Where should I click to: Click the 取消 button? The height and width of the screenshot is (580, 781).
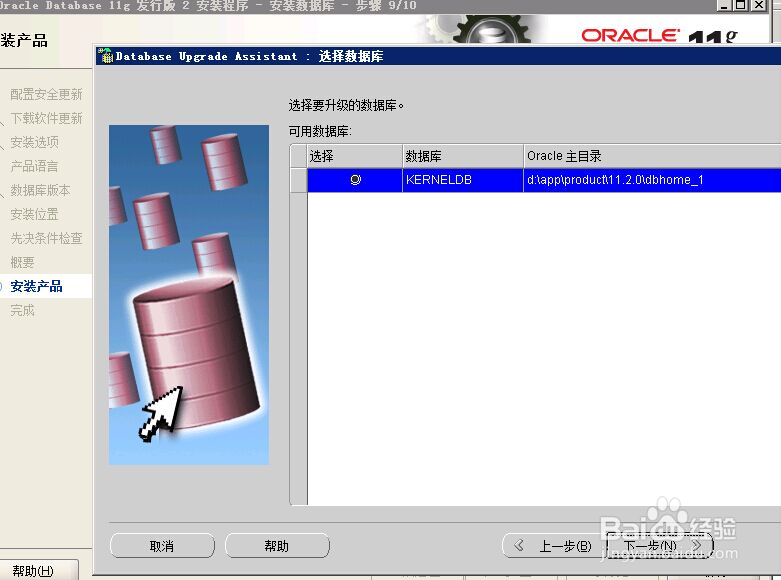[162, 546]
